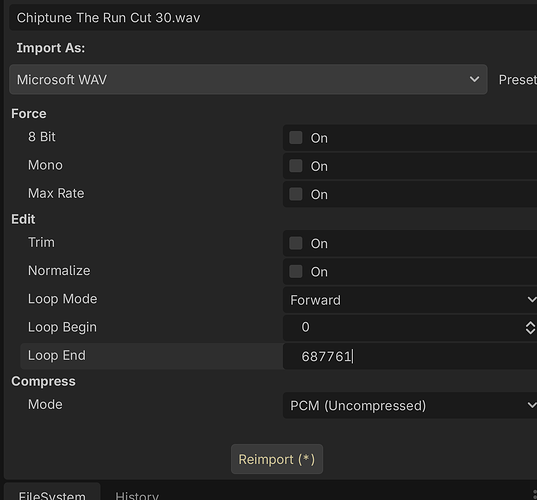Switch to the History tab
The image size is (537, 500).
[137, 495]
